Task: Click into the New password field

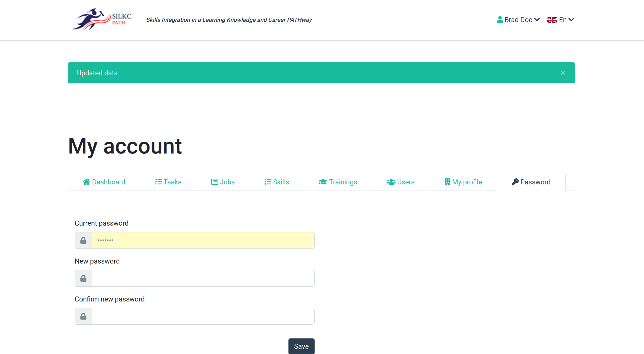Action: [x=203, y=278]
